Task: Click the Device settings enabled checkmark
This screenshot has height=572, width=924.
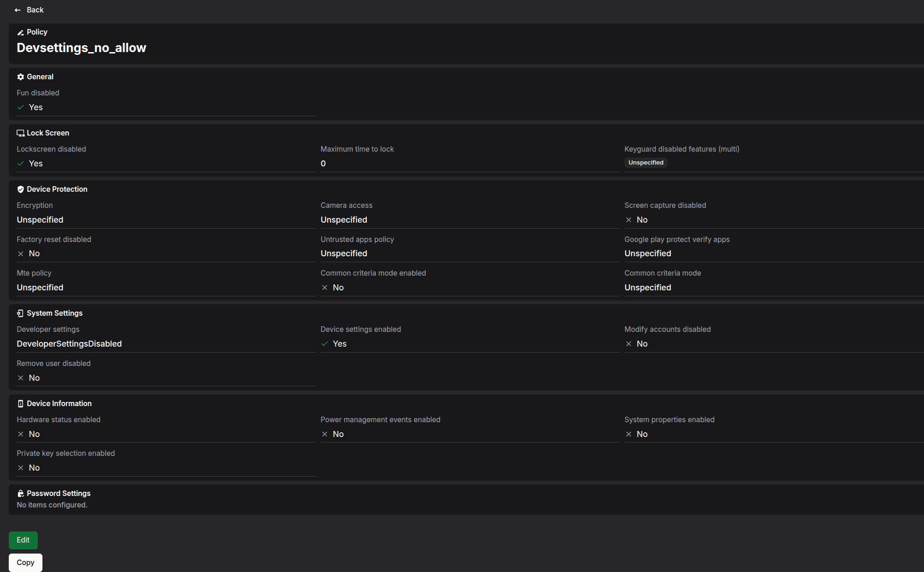Action: point(325,344)
